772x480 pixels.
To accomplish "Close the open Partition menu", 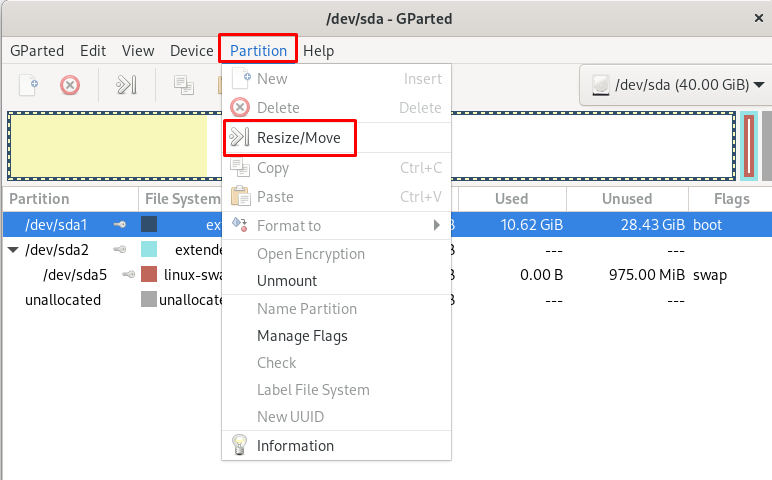I will [258, 51].
